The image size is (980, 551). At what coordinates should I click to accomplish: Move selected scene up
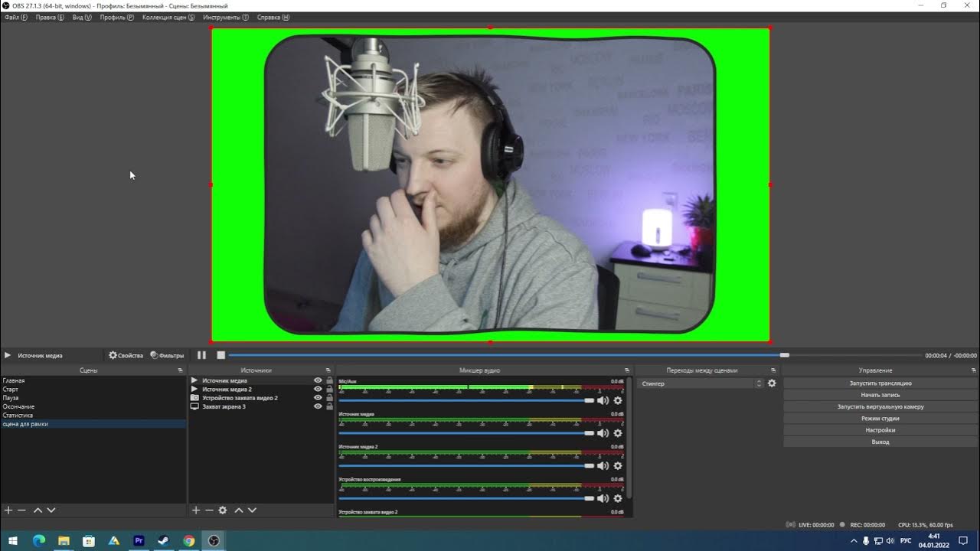[38, 510]
